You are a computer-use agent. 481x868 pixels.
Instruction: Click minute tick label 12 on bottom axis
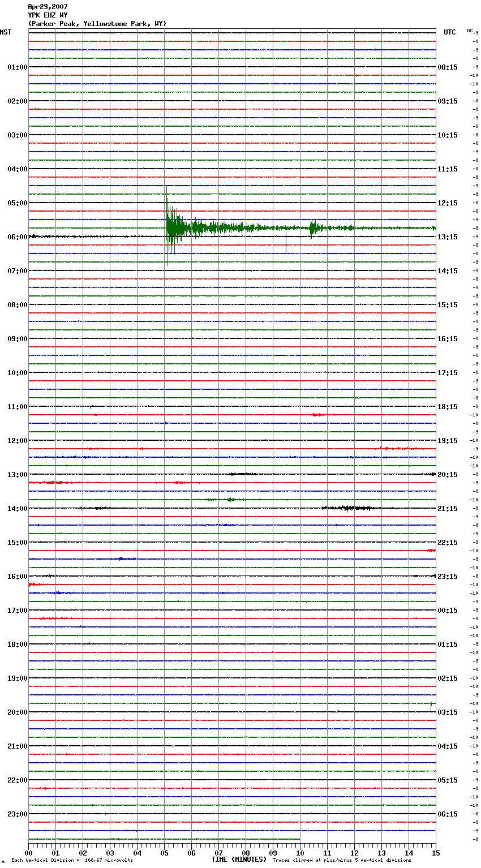[354, 853]
